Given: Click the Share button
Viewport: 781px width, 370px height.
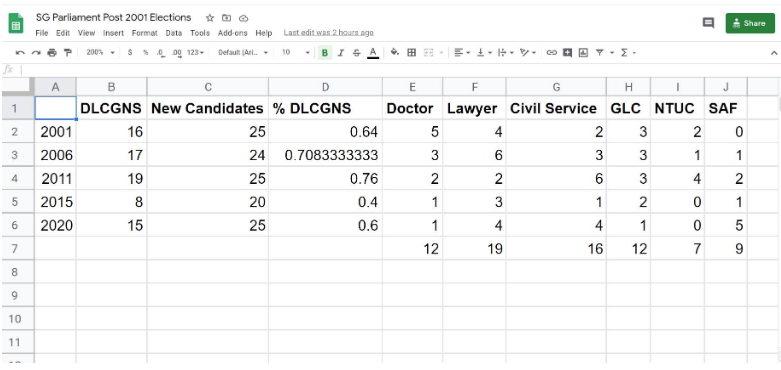Looking at the screenshot, I should click(x=750, y=23).
